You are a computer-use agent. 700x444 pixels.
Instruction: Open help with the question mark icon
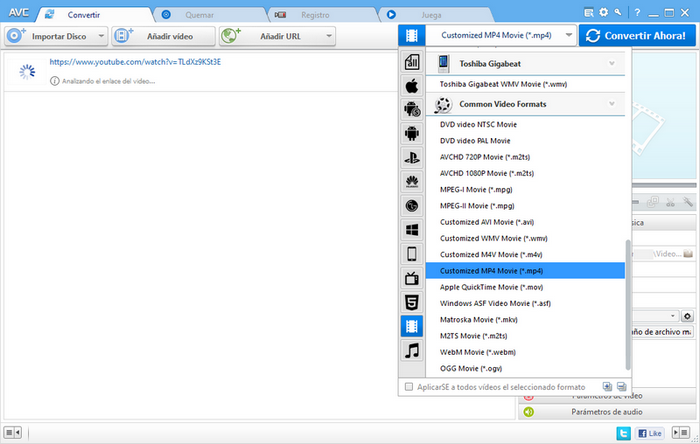(638, 13)
